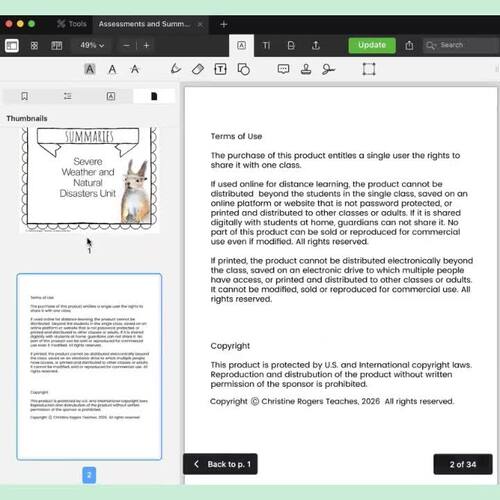500x500 pixels.
Task: Go Back to p. 1
Action: 220,464
